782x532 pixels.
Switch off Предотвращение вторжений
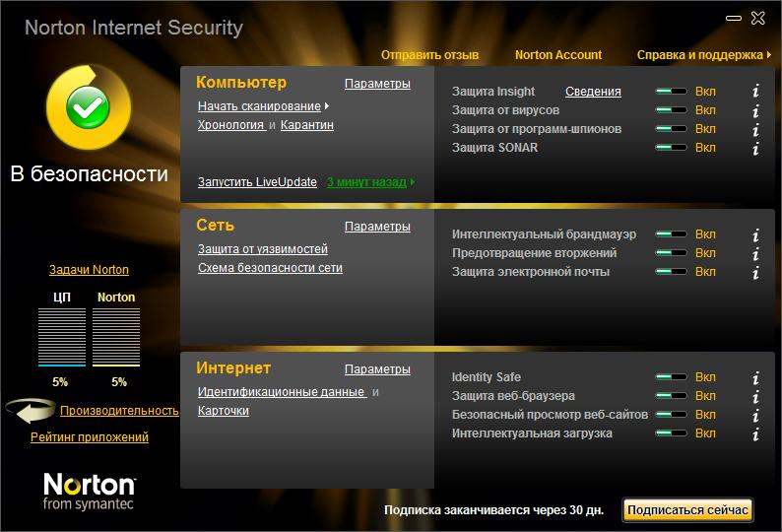(672, 253)
